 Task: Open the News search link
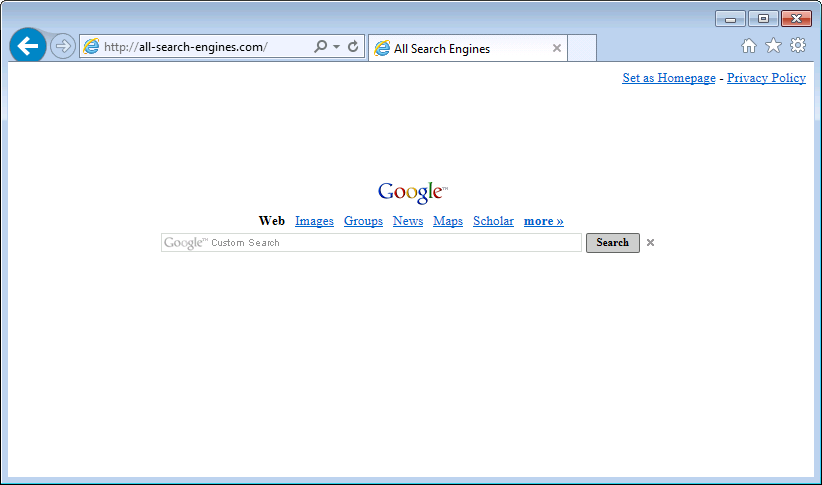(408, 221)
